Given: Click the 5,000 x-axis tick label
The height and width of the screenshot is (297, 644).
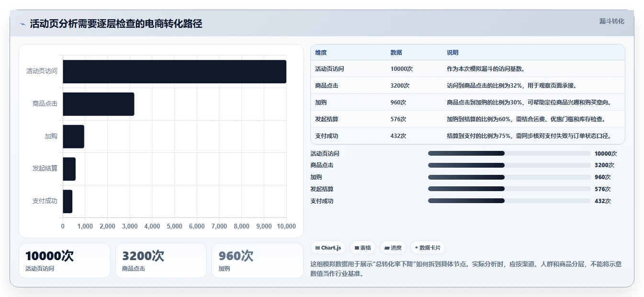Looking at the screenshot, I should click(174, 226).
